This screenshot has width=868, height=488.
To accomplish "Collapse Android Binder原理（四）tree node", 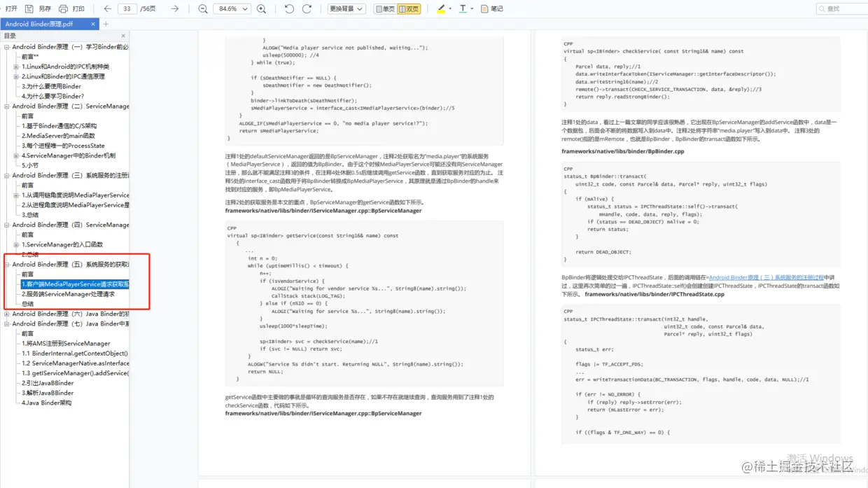I will point(7,225).
